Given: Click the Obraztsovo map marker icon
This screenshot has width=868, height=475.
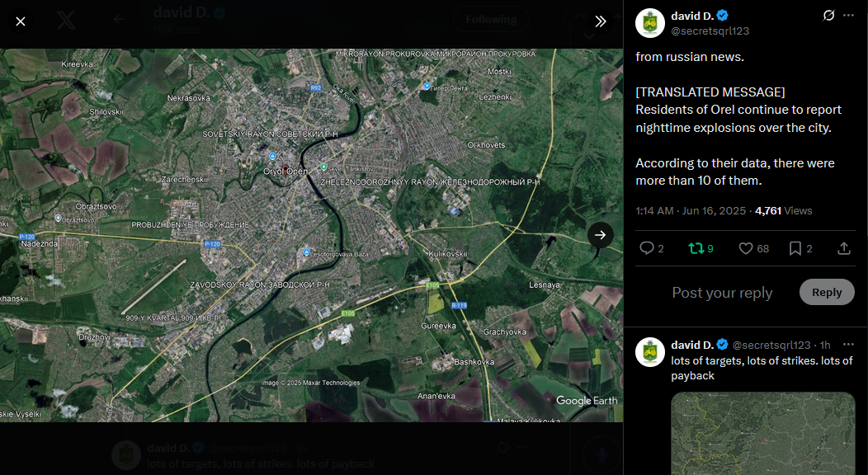Looking at the screenshot, I should [x=58, y=219].
